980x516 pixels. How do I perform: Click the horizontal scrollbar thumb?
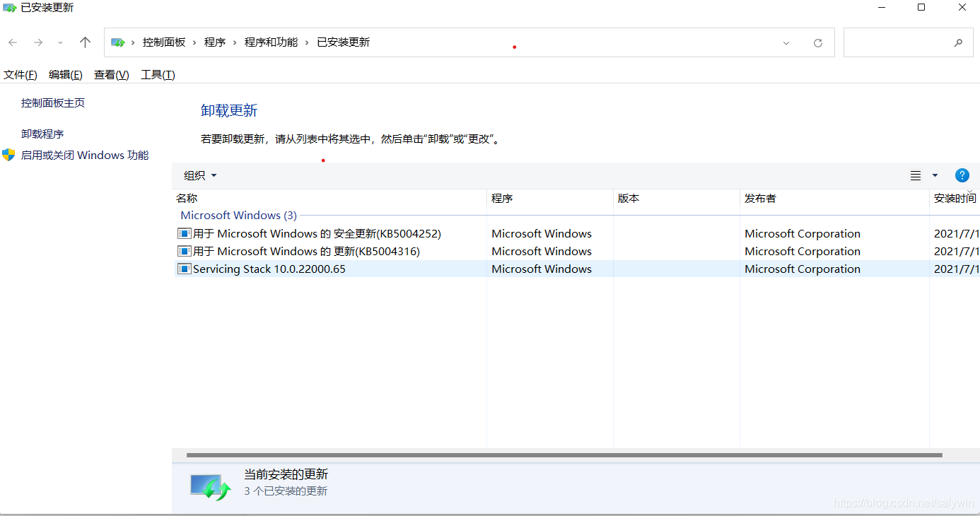pyautogui.click(x=564, y=455)
